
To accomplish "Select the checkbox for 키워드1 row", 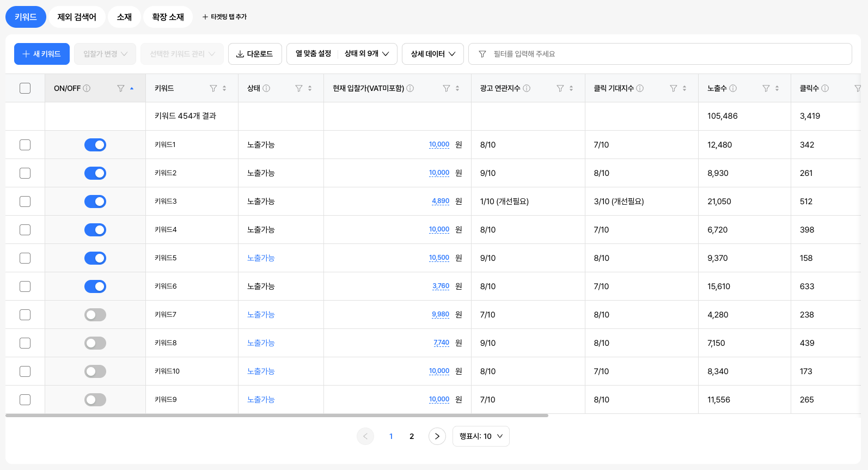I will click(x=25, y=145).
